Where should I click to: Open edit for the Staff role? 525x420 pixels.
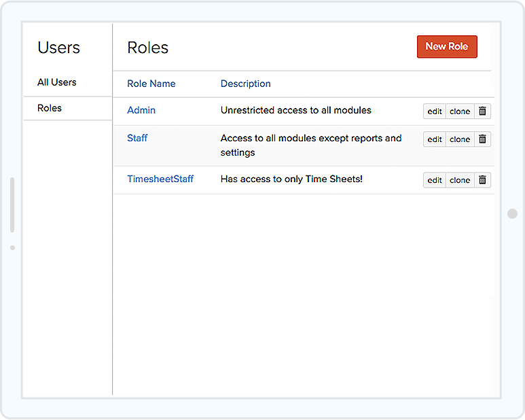click(x=435, y=139)
